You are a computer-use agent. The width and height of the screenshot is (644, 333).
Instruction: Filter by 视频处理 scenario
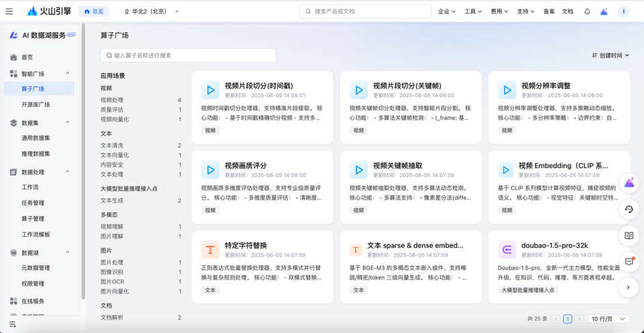[x=112, y=100]
